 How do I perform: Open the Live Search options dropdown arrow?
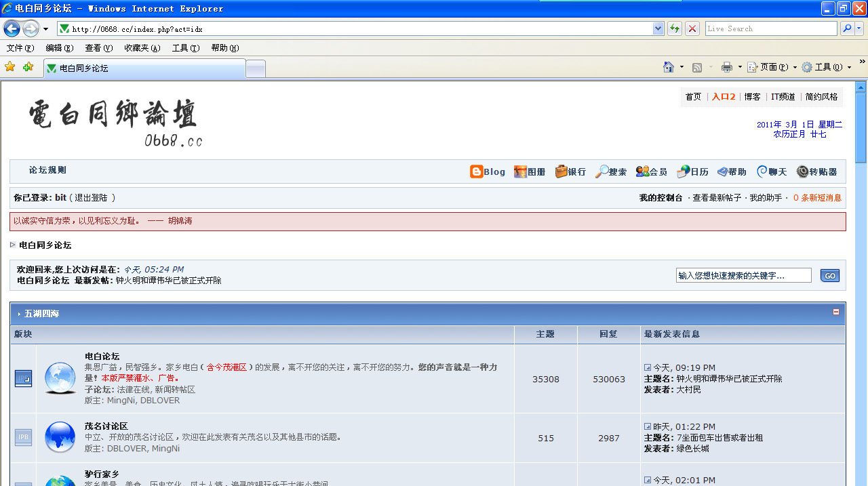pyautogui.click(x=859, y=28)
